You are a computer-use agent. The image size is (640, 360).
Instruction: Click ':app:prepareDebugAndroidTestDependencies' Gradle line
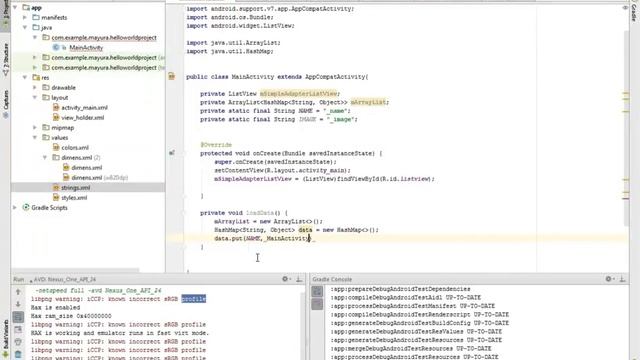point(400,289)
